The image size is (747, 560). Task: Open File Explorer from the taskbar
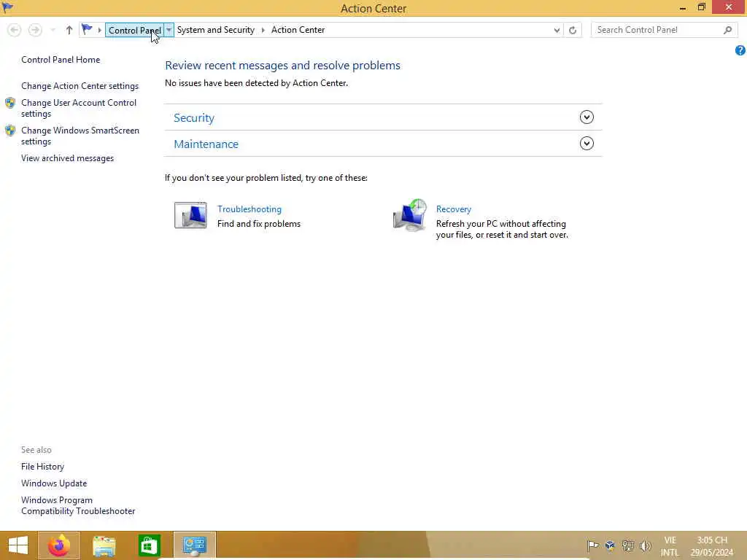(104, 545)
